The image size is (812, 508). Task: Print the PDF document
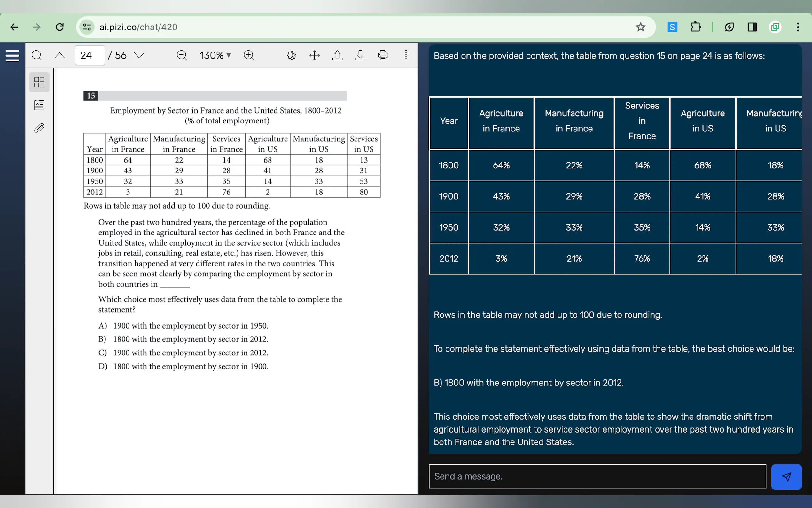383,55
